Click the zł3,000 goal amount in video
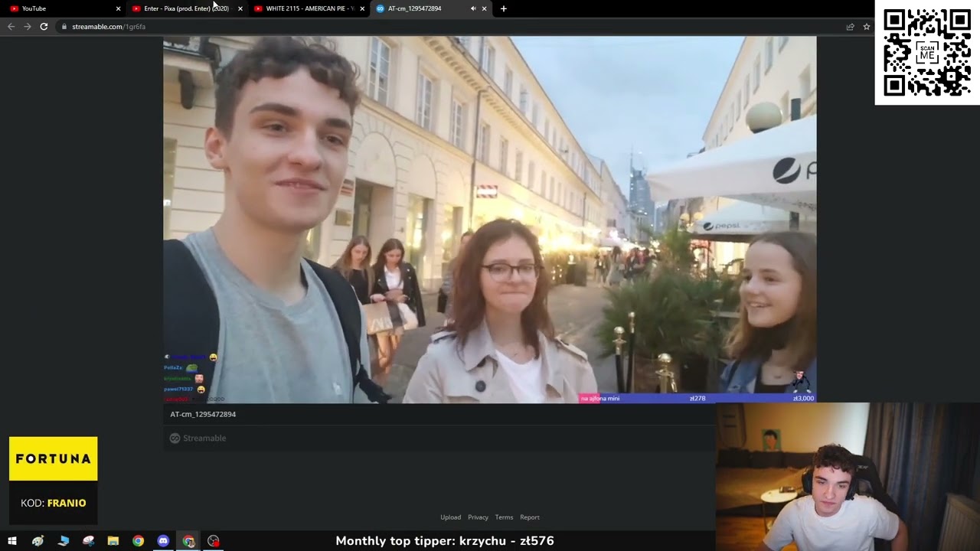 tap(803, 399)
